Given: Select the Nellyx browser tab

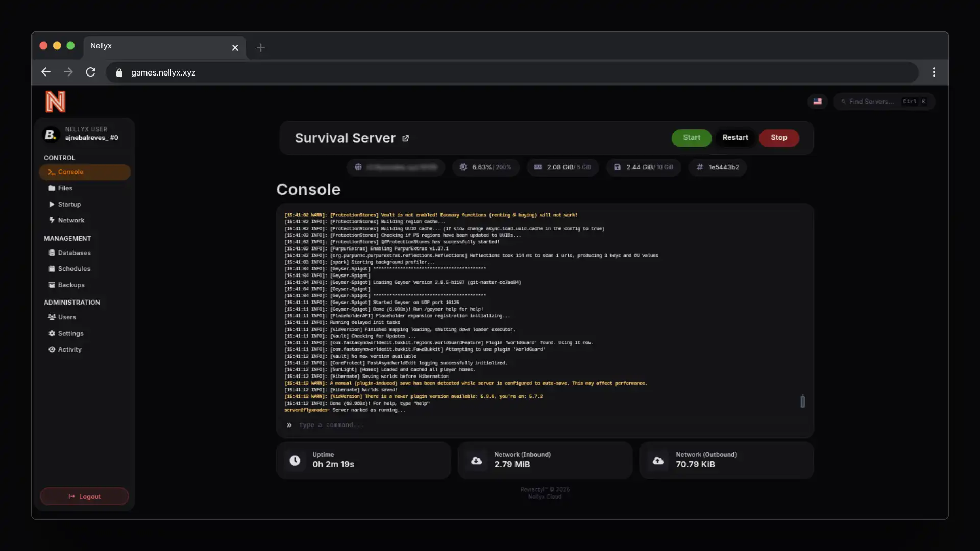Looking at the screenshot, I should point(164,47).
